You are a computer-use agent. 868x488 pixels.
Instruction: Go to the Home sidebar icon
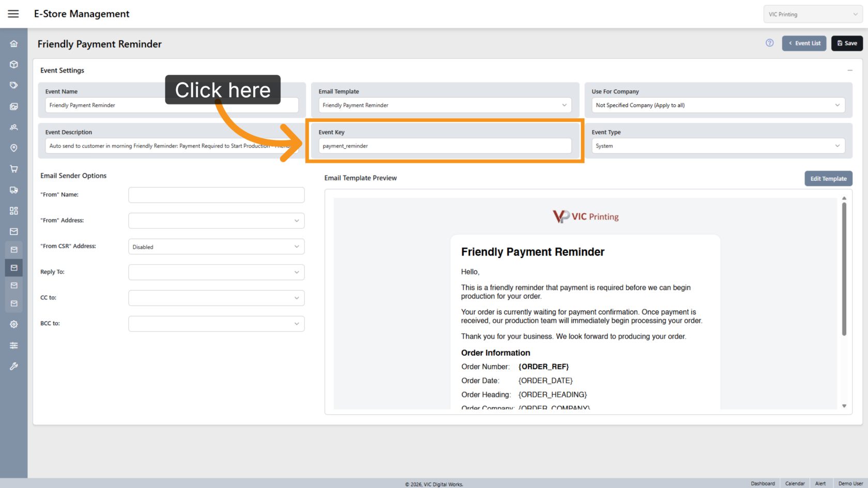coord(14,44)
